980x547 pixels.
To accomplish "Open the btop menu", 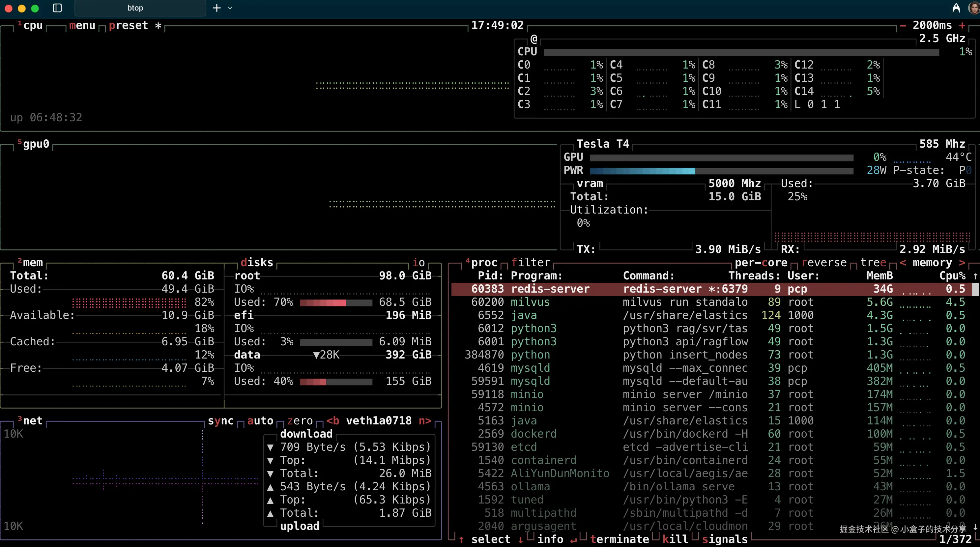I will click(x=82, y=25).
